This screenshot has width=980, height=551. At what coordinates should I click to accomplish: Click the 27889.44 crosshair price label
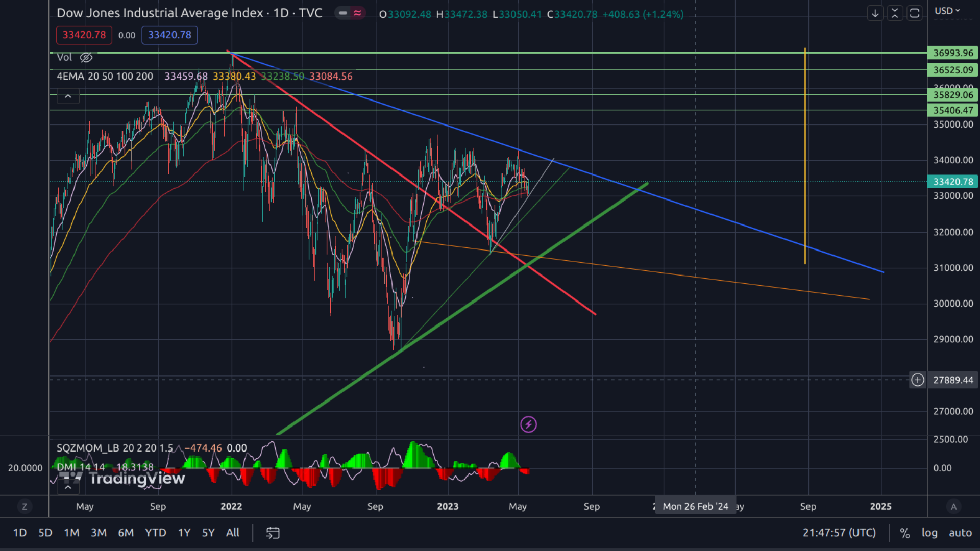(953, 380)
